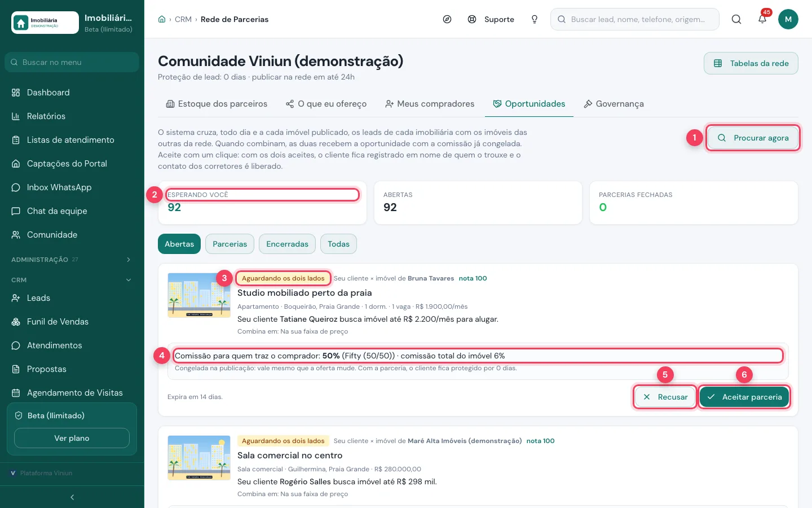812x508 pixels.
Task: Click the lightbulb tips icon
Action: [x=535, y=19]
